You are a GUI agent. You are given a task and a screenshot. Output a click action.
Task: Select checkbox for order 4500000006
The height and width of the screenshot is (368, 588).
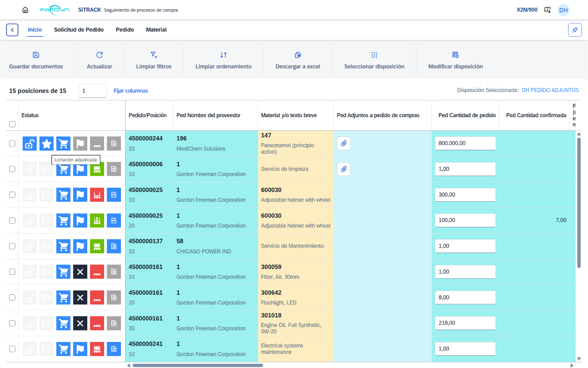(x=12, y=169)
